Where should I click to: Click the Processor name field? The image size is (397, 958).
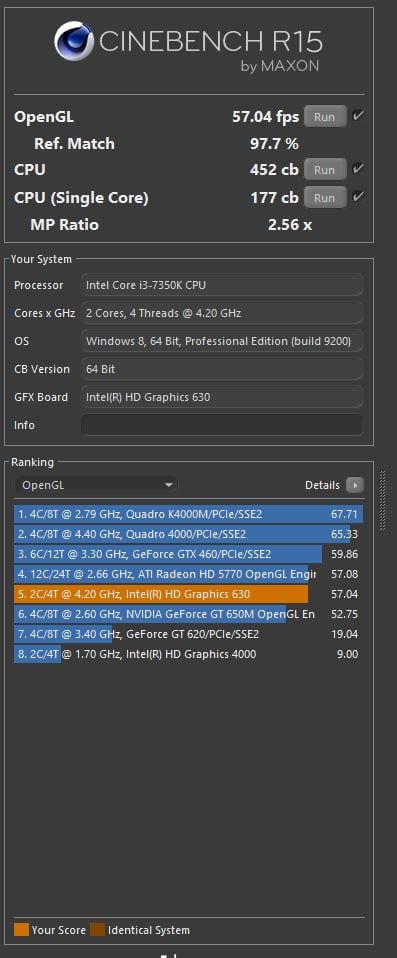click(222, 285)
